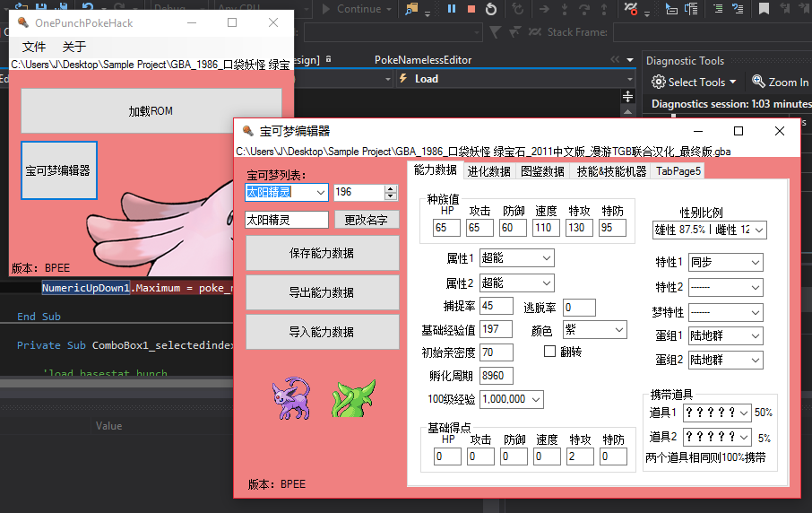Click the Step Out debug icon
Screen dimensions: 812x513
pos(604,8)
